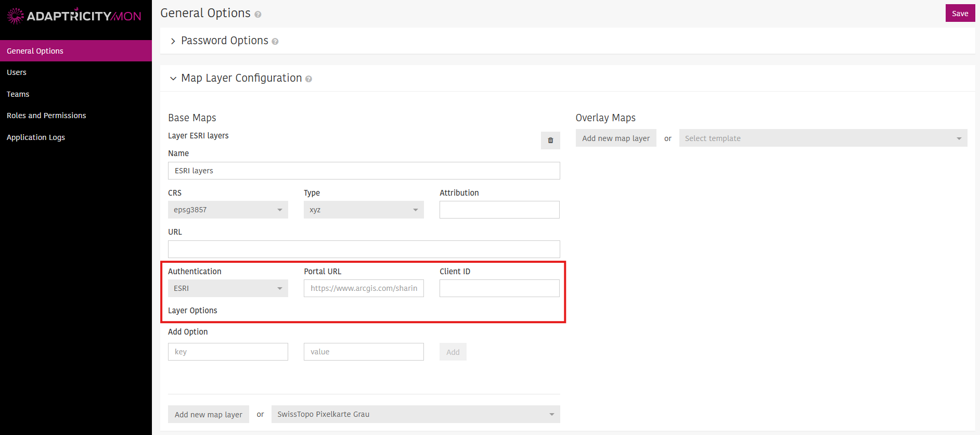The width and height of the screenshot is (980, 435).
Task: Open the Type dropdown showing xyz
Action: [364, 210]
